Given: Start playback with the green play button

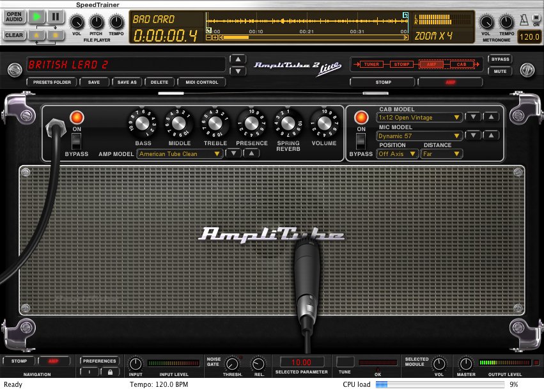Looking at the screenshot, I should click(37, 17).
